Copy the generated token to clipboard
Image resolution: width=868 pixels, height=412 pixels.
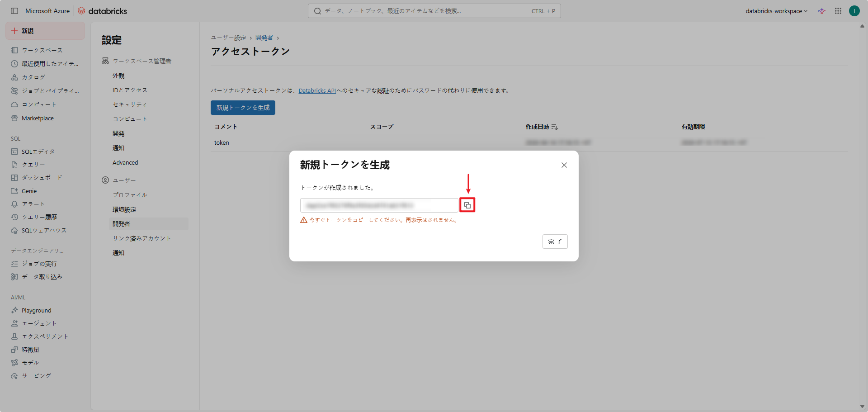point(467,205)
